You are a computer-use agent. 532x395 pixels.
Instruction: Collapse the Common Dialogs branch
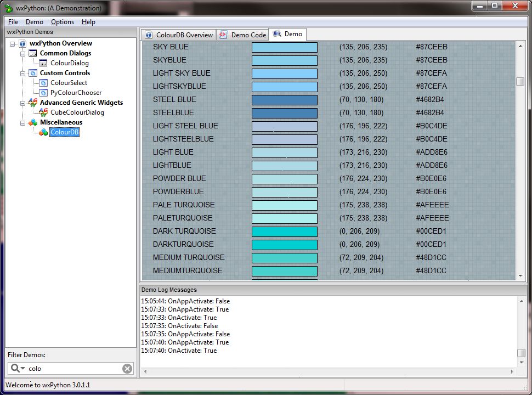coord(22,54)
